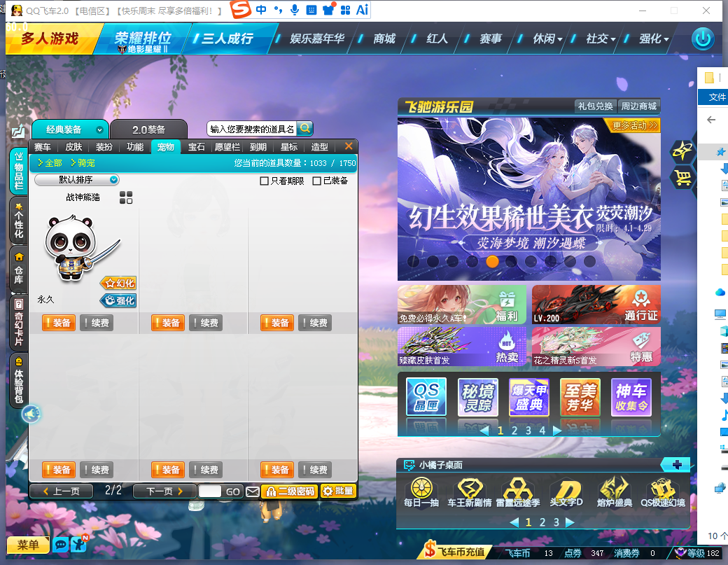728x565 pixels.
Task: Click the item search input field
Action: tap(252, 129)
